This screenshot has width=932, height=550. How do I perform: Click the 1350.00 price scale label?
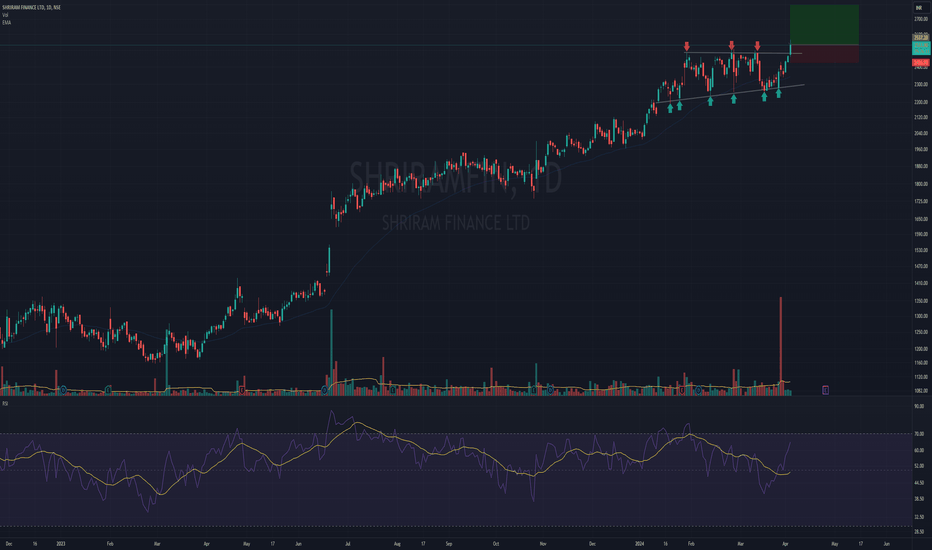tap(921, 301)
